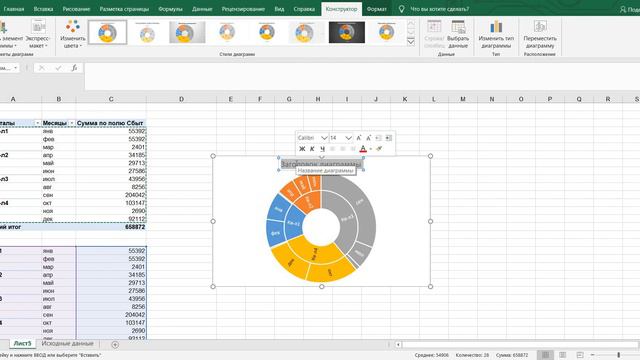Click the increase indent icon in mini toolbar
Screen dimensions: 640x360
coord(389,138)
